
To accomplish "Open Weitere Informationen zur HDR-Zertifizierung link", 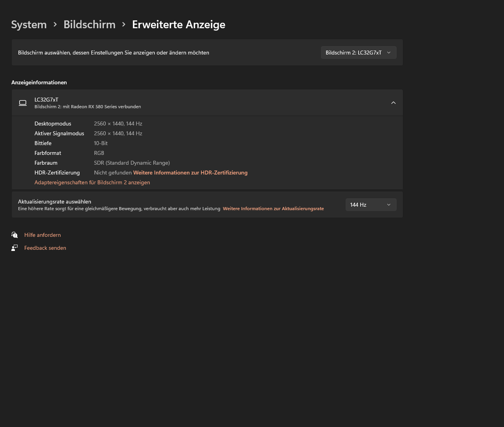I will [x=190, y=173].
